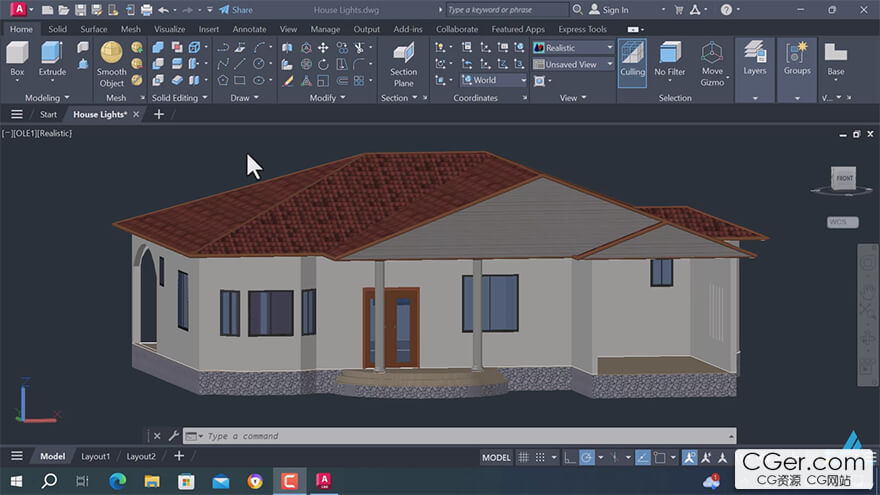The image size is (880, 495).
Task: Switch to the Visualize ribbon tab
Action: coord(169,29)
